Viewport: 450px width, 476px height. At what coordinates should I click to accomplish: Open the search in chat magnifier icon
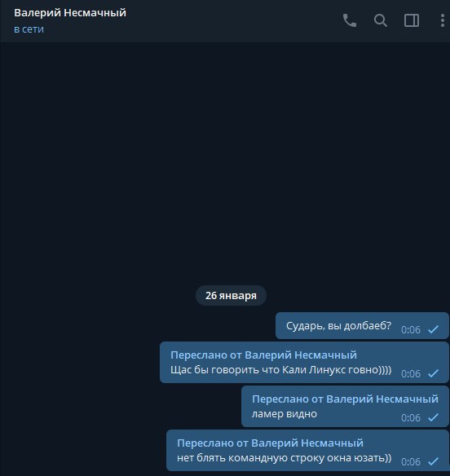pyautogui.click(x=381, y=20)
